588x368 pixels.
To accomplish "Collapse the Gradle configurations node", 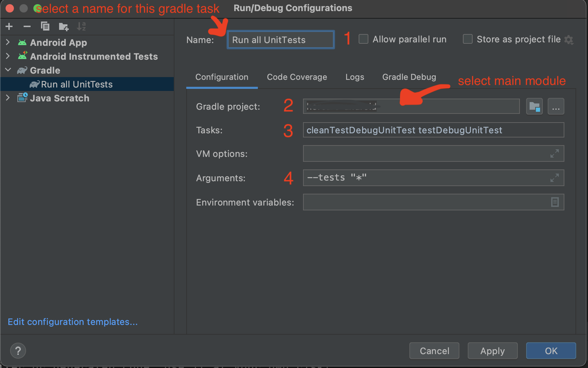I will 8,70.
